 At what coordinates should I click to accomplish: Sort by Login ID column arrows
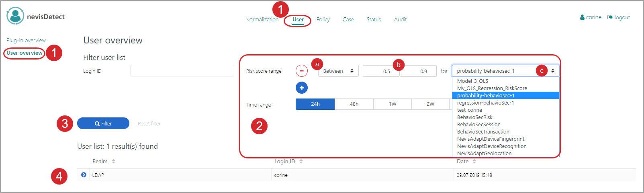pos(301,161)
